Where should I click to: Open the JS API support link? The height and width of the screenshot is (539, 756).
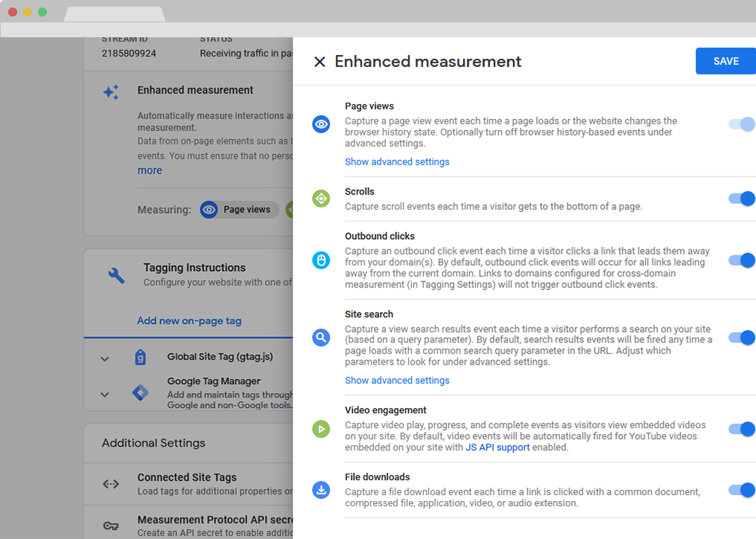(498, 447)
